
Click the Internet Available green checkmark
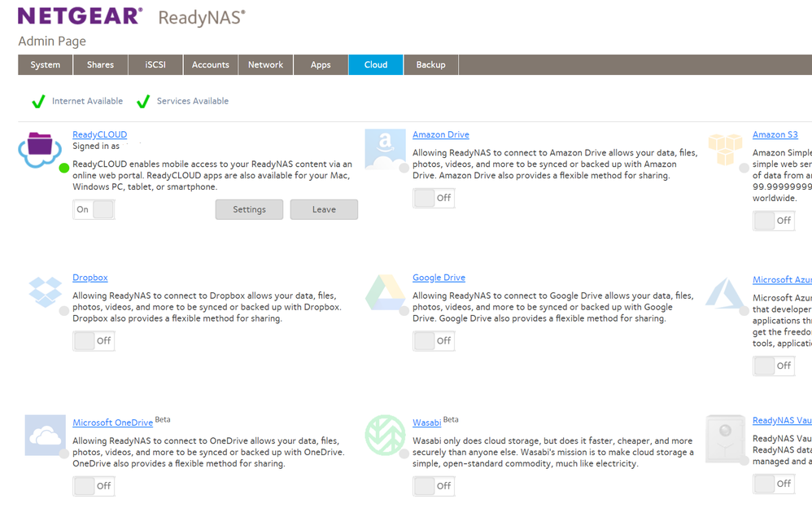[38, 102]
